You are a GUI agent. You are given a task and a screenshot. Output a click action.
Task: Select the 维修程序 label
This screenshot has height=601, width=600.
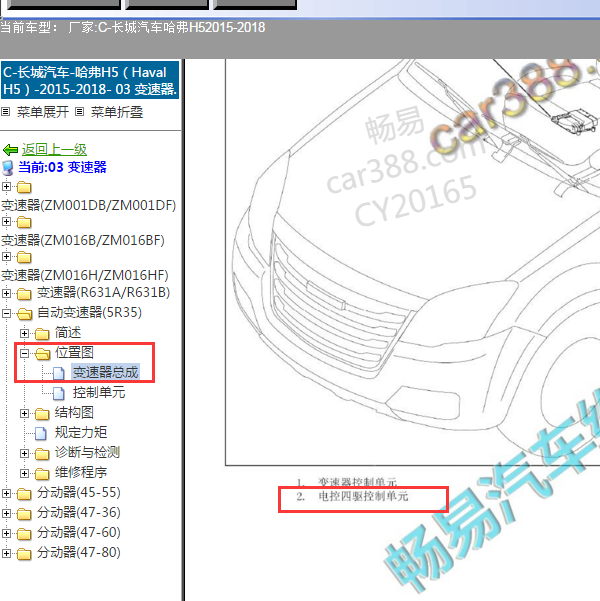[x=81, y=472]
